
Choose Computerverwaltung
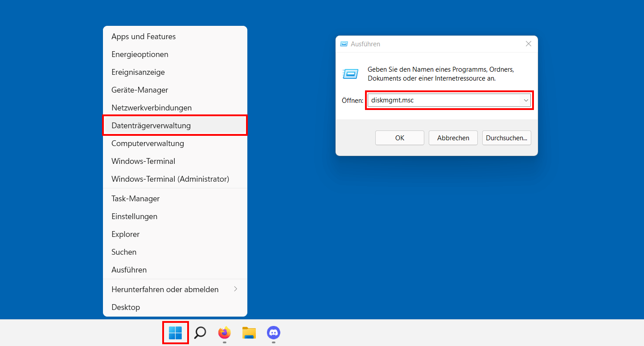pos(175,143)
